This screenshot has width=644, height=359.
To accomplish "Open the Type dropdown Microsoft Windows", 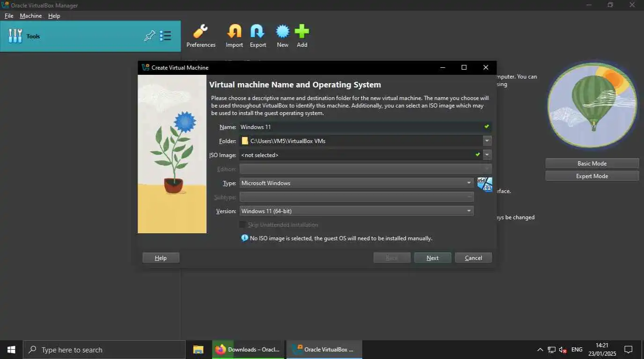I will pyautogui.click(x=357, y=183).
